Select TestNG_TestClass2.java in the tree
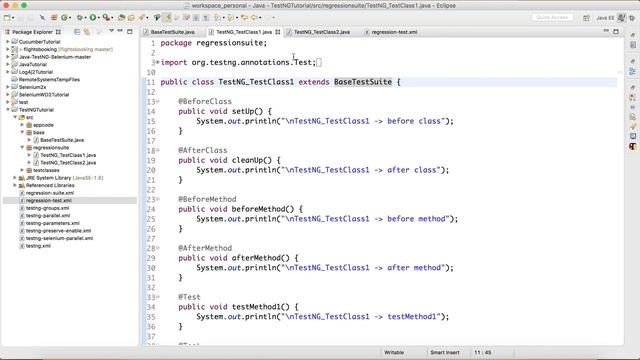640x360 pixels. (x=68, y=162)
